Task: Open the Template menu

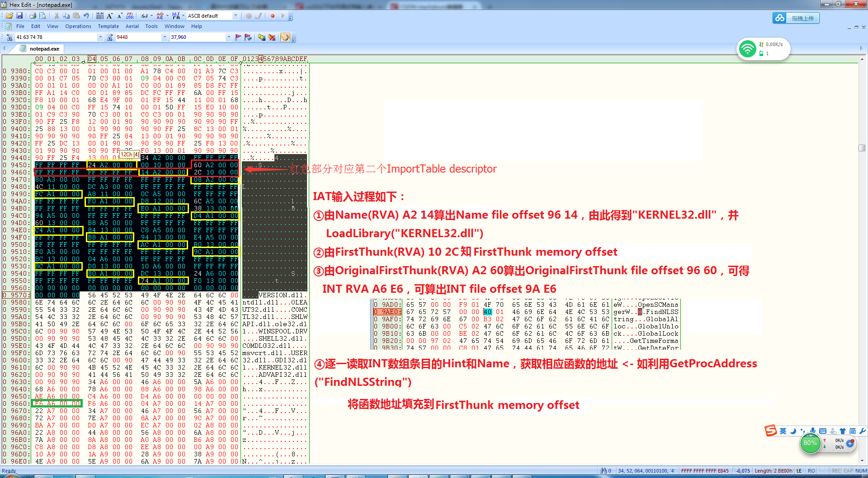Action: coord(108,26)
